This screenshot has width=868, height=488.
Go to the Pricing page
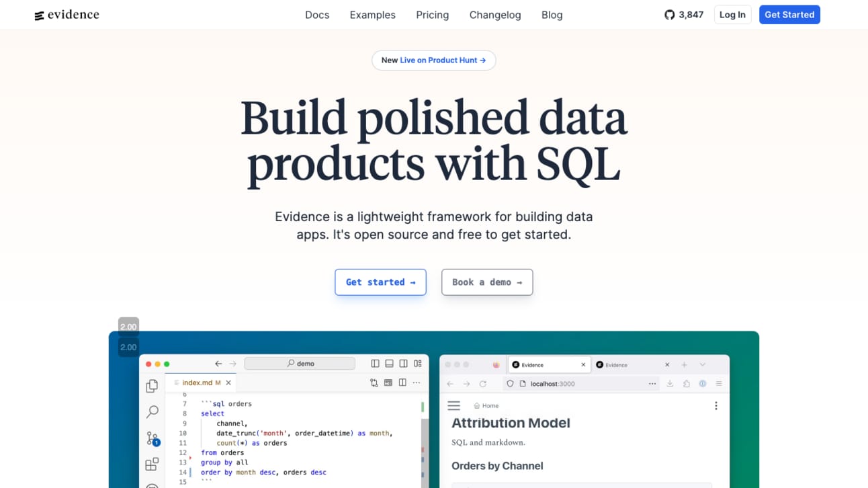433,15
